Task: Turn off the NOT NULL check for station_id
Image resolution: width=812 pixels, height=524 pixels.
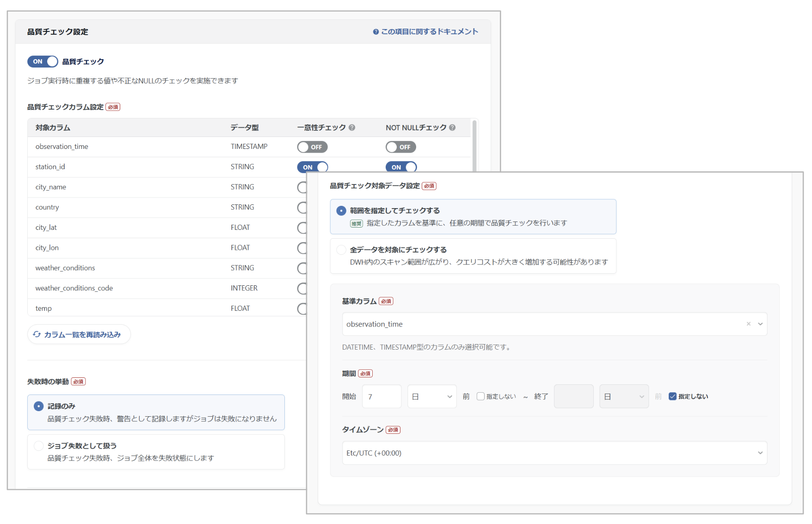Action: 401,167
